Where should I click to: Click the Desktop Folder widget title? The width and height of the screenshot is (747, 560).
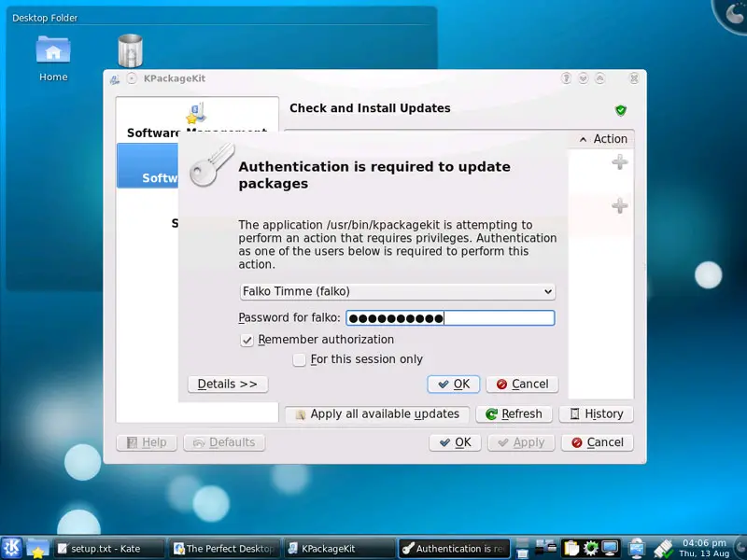pyautogui.click(x=45, y=18)
